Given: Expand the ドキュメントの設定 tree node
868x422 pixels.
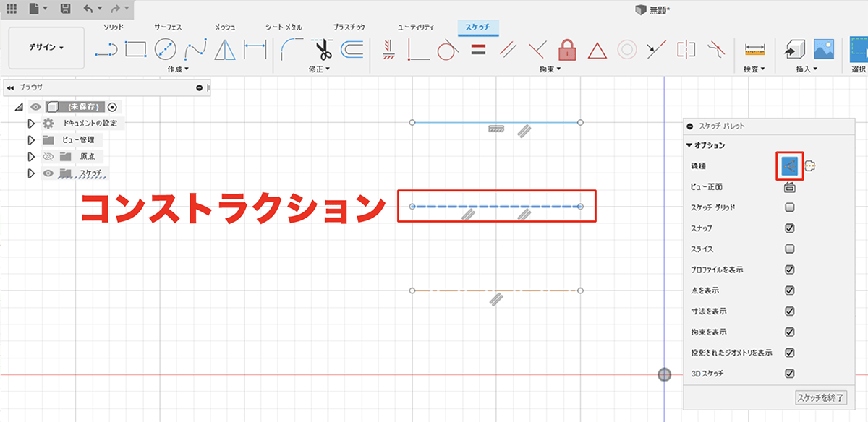Looking at the screenshot, I should [31, 124].
